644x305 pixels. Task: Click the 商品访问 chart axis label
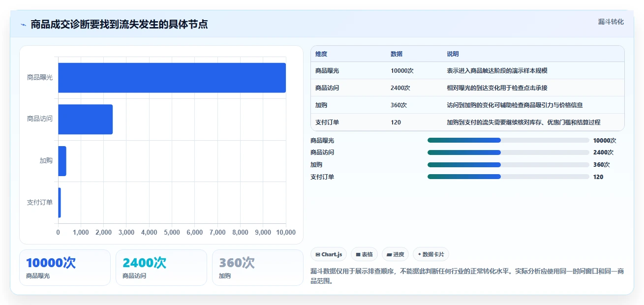pos(40,119)
